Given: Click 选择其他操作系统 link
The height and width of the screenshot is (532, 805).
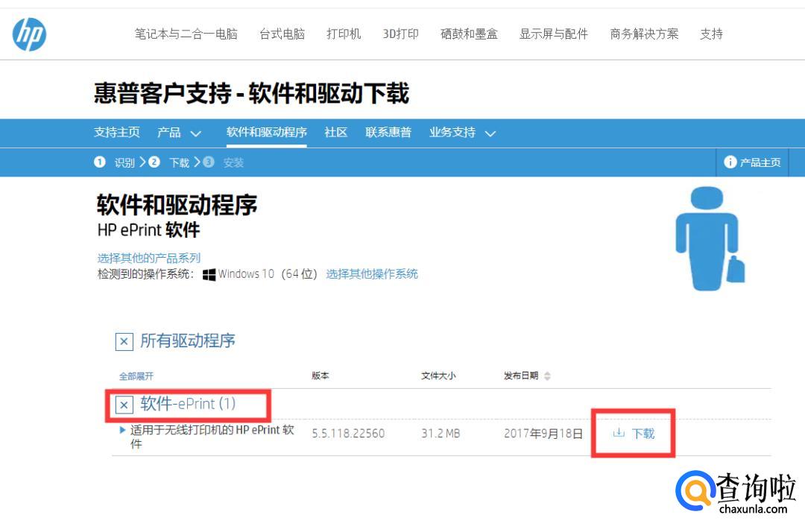Looking at the screenshot, I should coord(372,274).
